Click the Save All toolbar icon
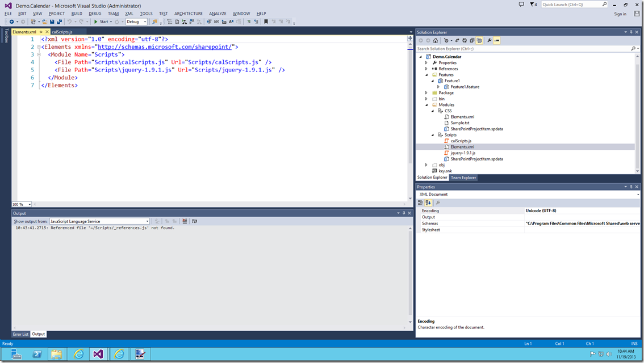The image size is (644, 363). tap(59, 22)
